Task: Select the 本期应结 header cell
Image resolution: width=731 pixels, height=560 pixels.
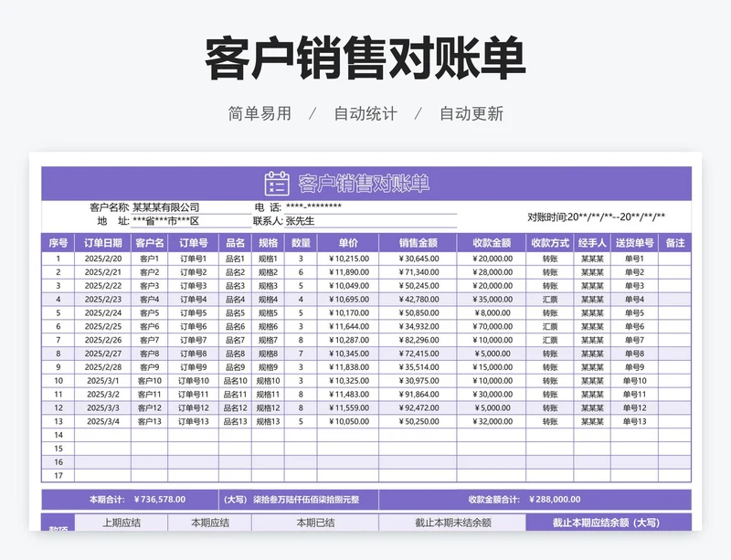Action: tap(210, 523)
